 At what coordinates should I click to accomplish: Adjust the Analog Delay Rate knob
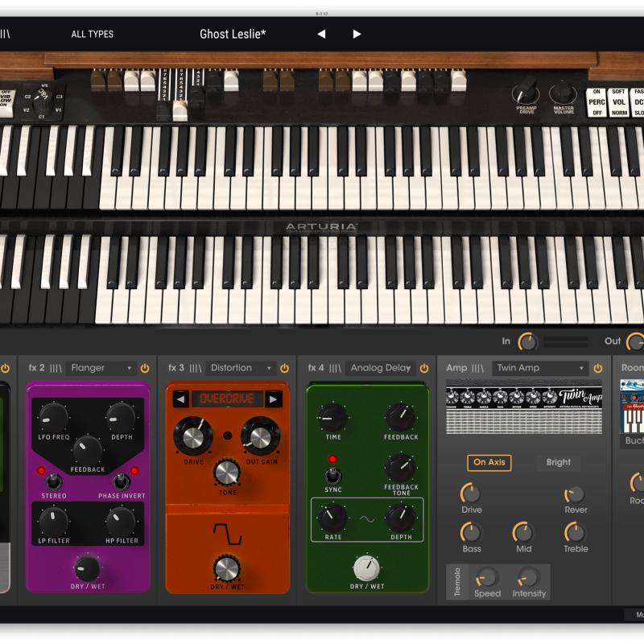332,518
